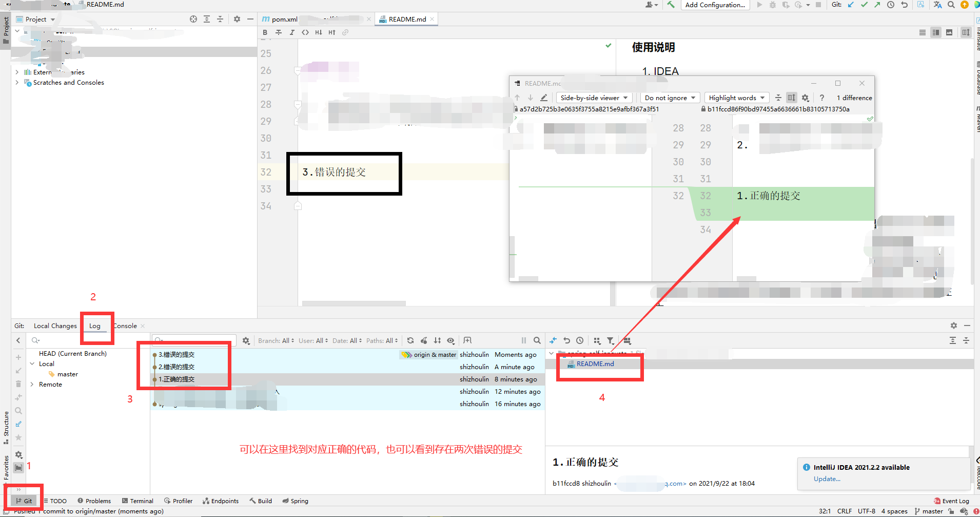980x517 pixels.
Task: Click the Show Diff icon in commit details toolbar
Action: click(553, 340)
